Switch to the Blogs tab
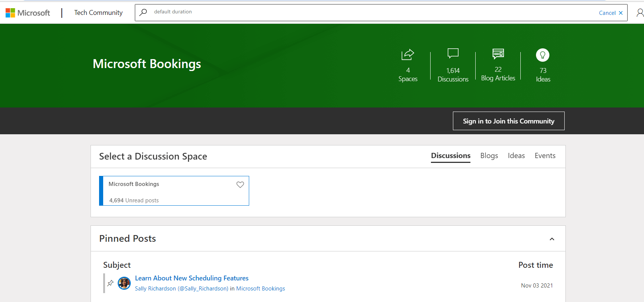The height and width of the screenshot is (302, 644). tap(489, 156)
